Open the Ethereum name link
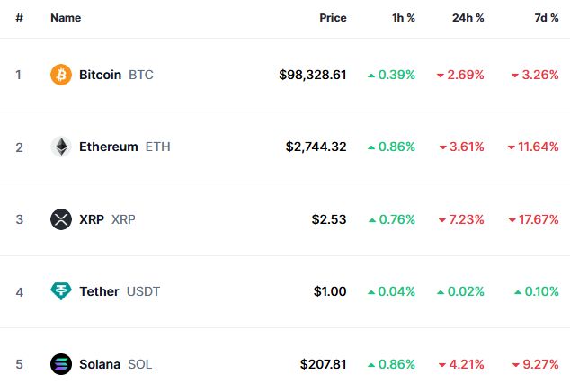570x392 pixels. (108, 147)
